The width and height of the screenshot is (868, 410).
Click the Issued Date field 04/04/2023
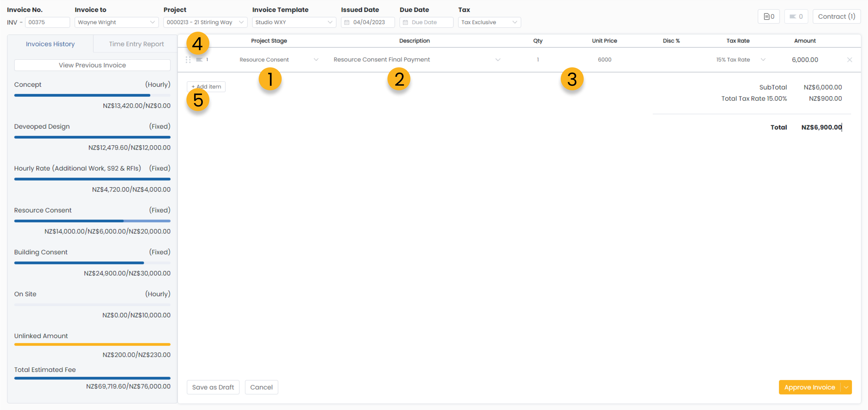point(368,22)
